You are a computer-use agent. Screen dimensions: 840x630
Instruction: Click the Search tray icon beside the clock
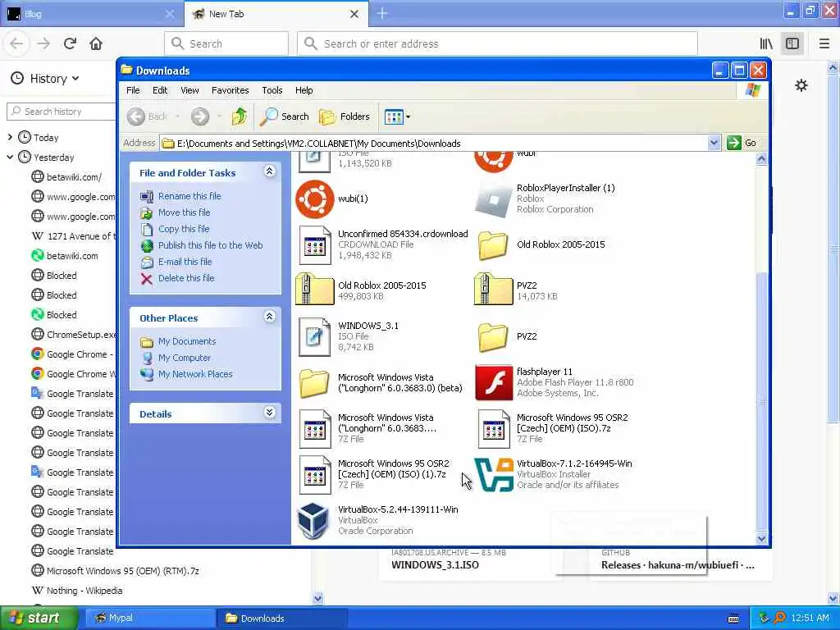click(780, 618)
